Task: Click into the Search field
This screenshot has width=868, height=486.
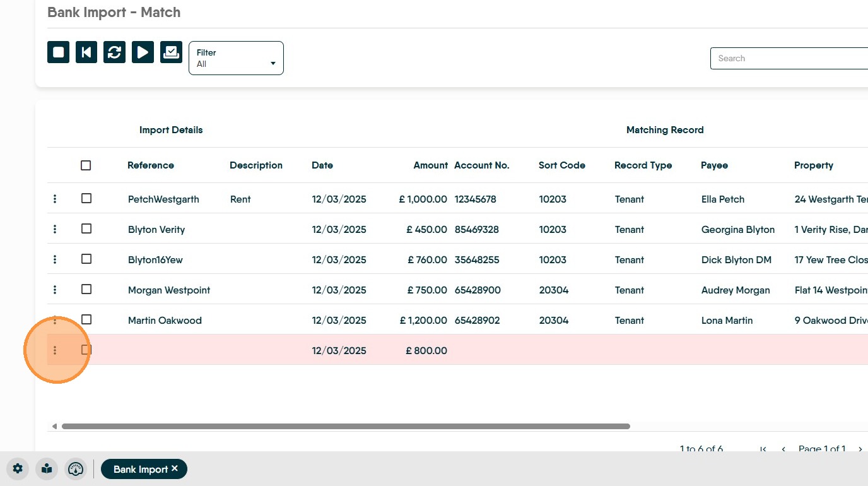Action: click(x=789, y=58)
